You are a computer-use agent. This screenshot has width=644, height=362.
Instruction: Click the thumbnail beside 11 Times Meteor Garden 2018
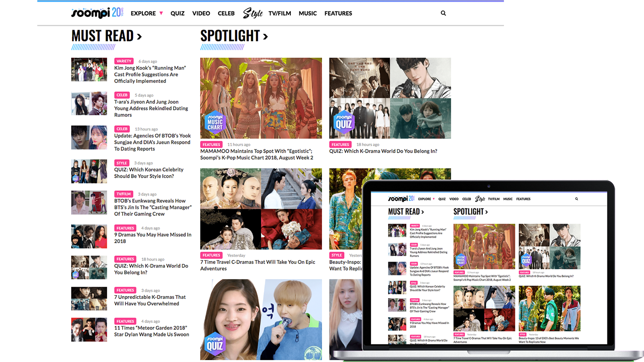[x=89, y=330]
